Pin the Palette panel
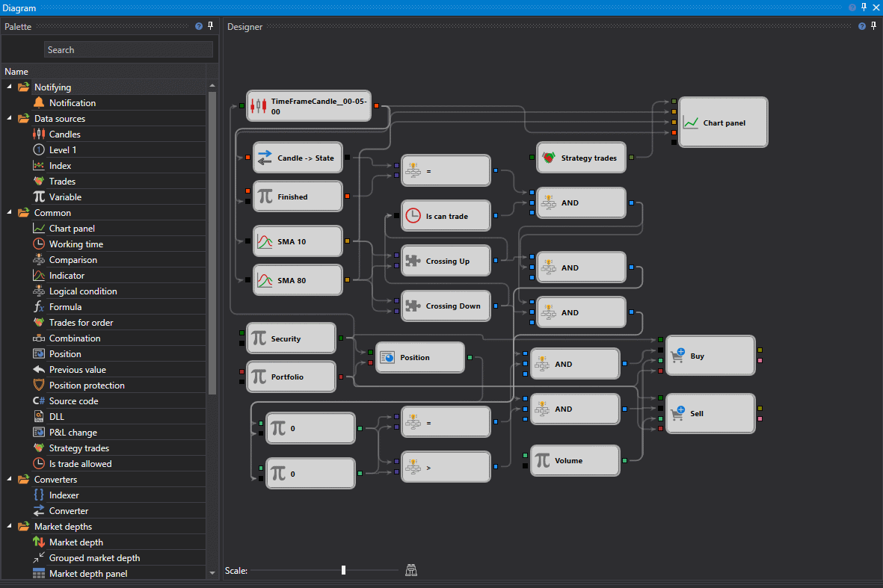Screen dimensions: 883x588 pyautogui.click(x=211, y=26)
